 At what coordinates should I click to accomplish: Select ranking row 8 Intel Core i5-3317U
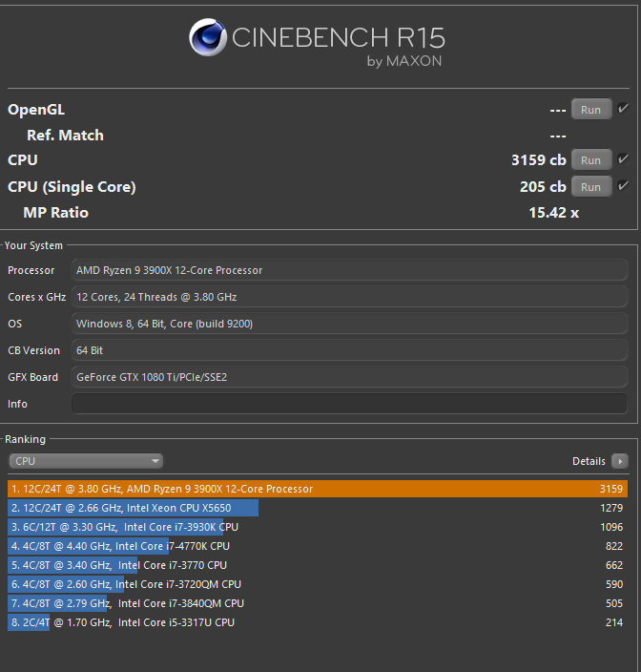click(x=318, y=622)
